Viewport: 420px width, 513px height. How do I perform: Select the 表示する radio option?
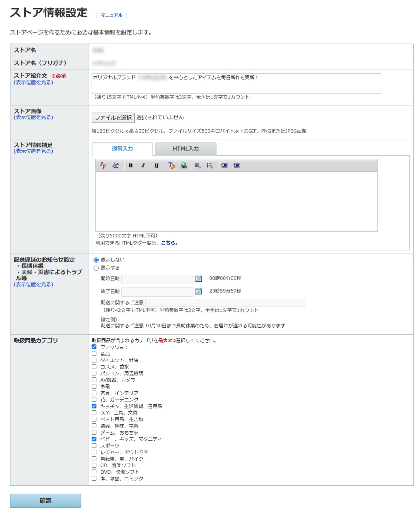(x=96, y=268)
